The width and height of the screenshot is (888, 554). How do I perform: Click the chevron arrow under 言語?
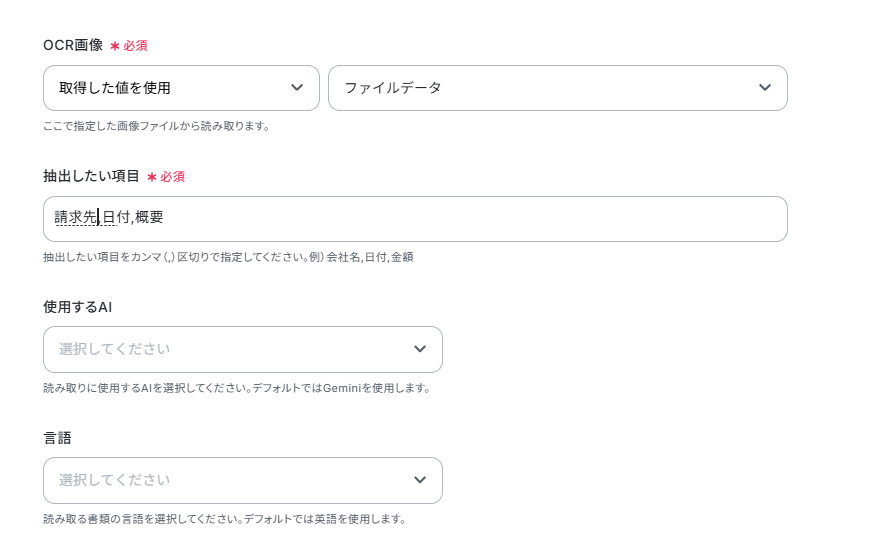(420, 480)
